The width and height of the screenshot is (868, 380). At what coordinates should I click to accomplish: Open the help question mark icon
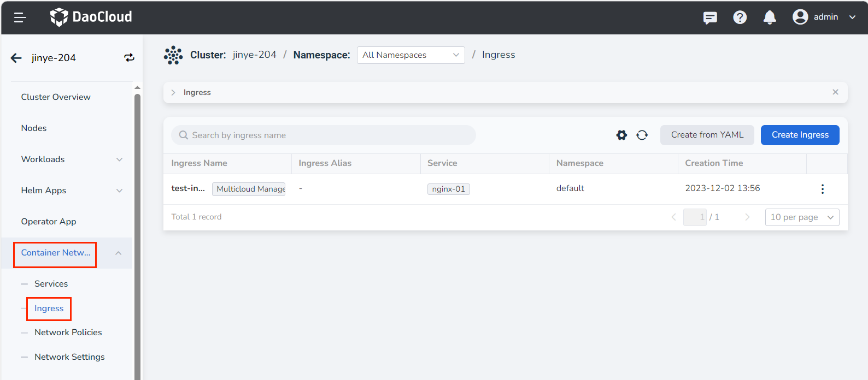tap(740, 17)
